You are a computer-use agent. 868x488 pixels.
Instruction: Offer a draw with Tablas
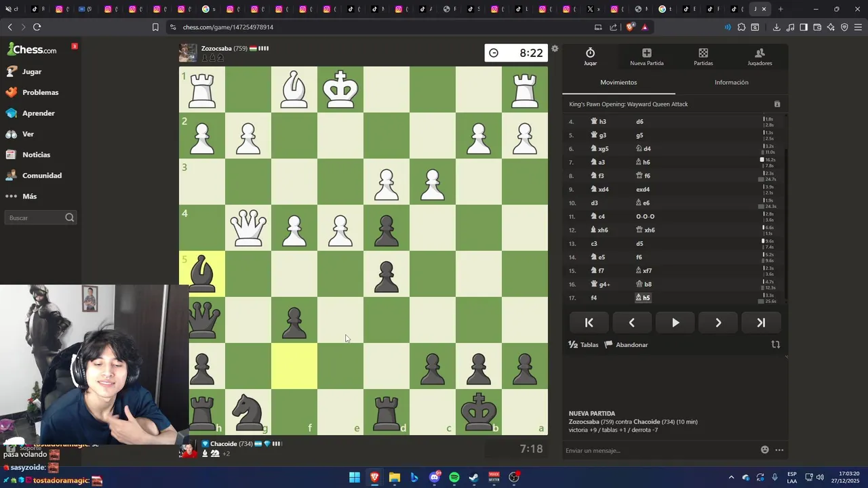click(583, 345)
